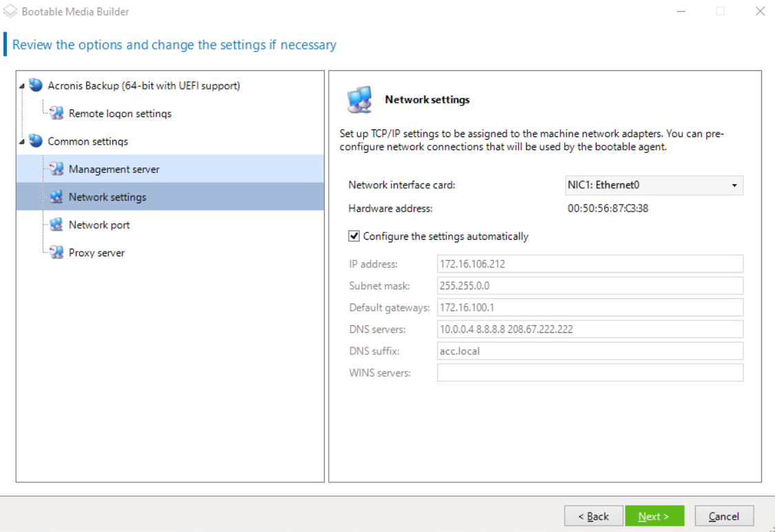
Task: Collapse the Acronis Backup tree node
Action: (x=22, y=86)
